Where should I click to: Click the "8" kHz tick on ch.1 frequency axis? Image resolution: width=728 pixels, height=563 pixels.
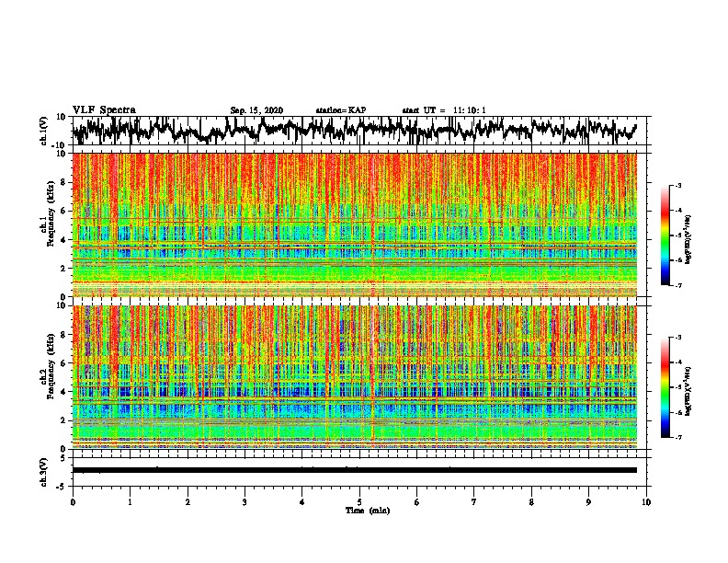point(64,182)
